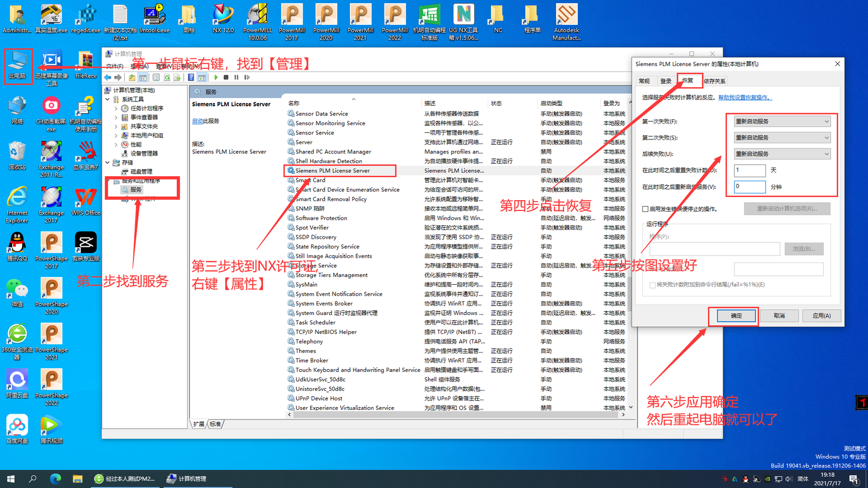Open the notification center icon in taskbar

tap(854, 479)
